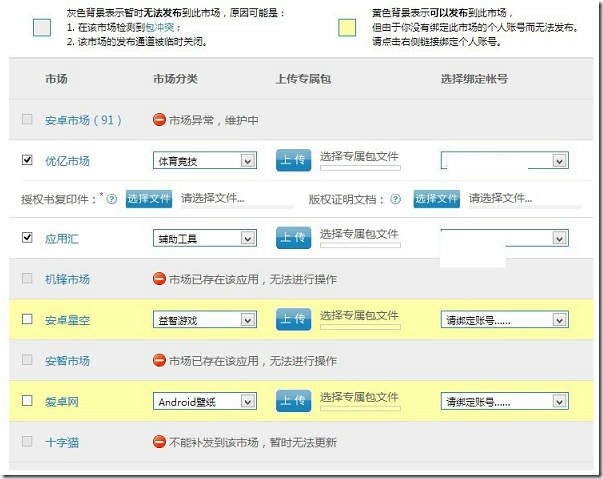Open 请绑定账号 dropdown for 爱卓网

(505, 402)
